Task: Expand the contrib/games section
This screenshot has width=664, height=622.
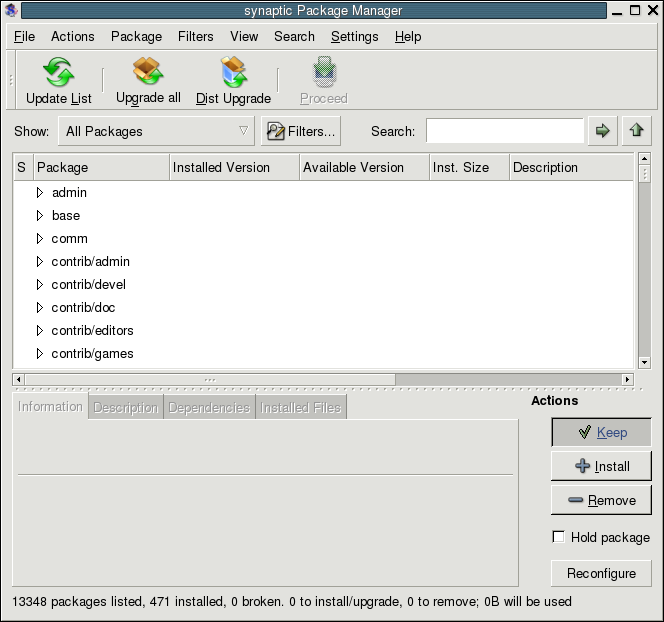Action: 40,354
